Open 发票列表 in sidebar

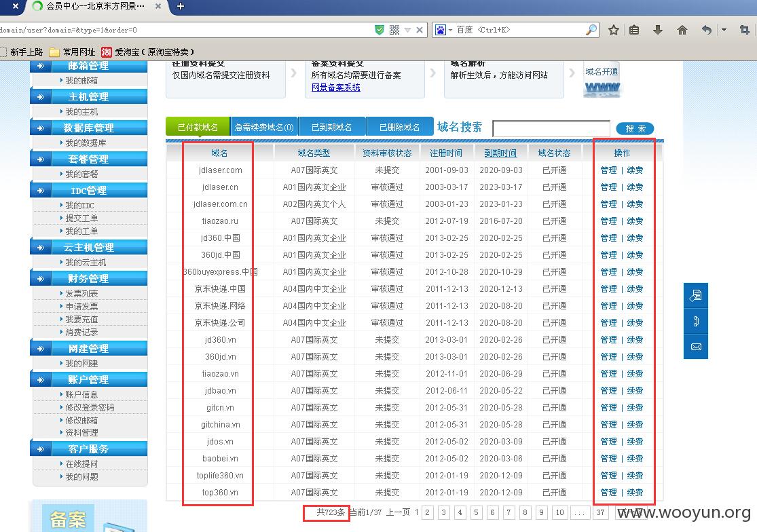click(x=81, y=293)
